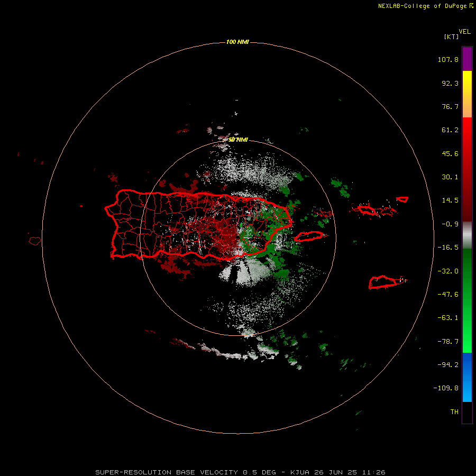Click the 50 NMI range ring label
The height and width of the screenshot is (476, 476).
[x=238, y=140]
